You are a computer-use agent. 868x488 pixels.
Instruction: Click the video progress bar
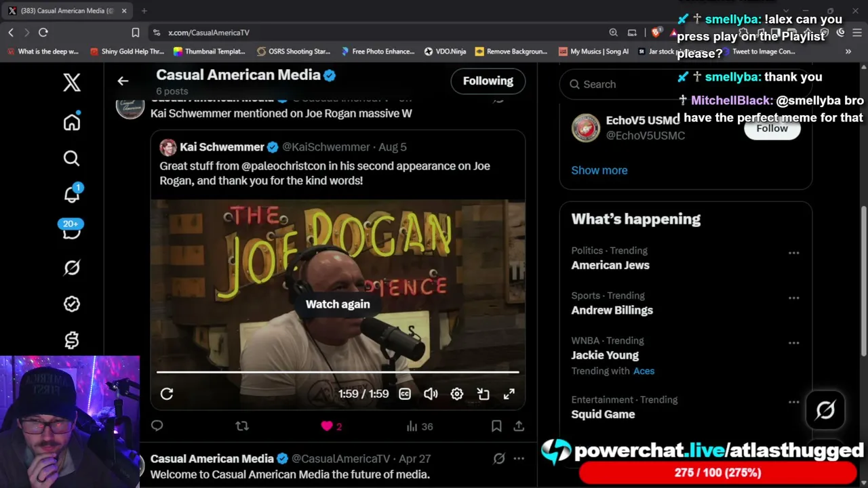click(x=338, y=372)
